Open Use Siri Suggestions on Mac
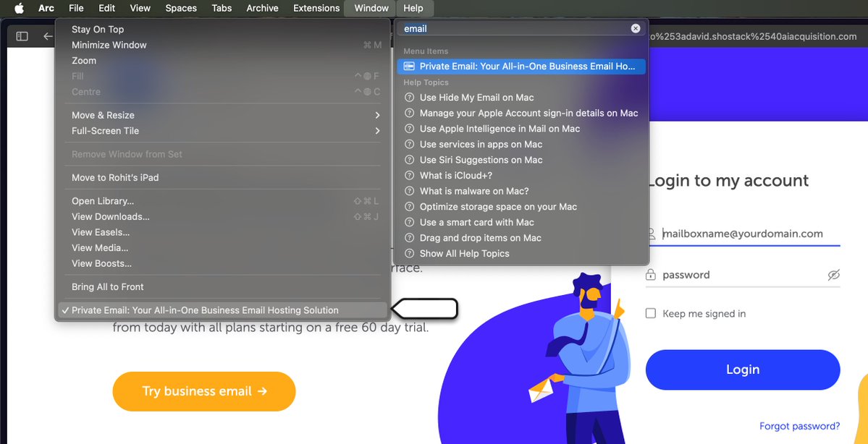This screenshot has width=868, height=444. 521,160
